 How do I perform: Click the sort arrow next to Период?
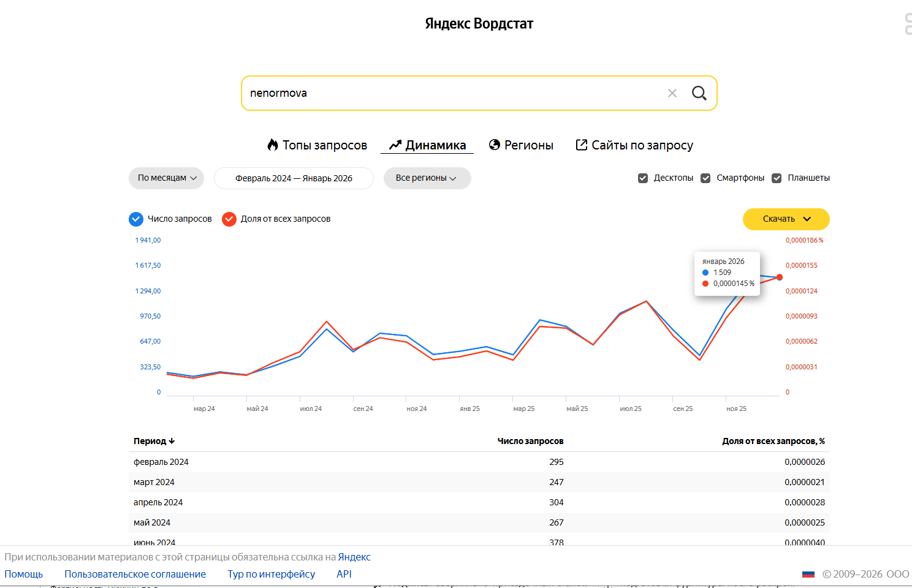click(x=172, y=441)
